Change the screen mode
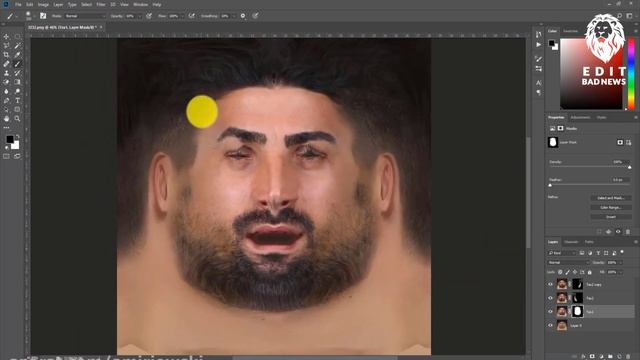 click(17, 156)
